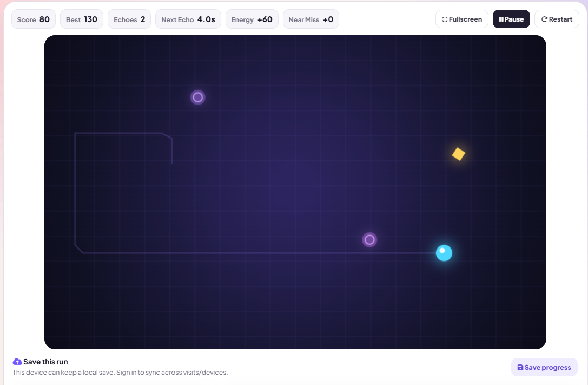Click the upper purple echo ring
The height and width of the screenshot is (385, 588).
197,97
